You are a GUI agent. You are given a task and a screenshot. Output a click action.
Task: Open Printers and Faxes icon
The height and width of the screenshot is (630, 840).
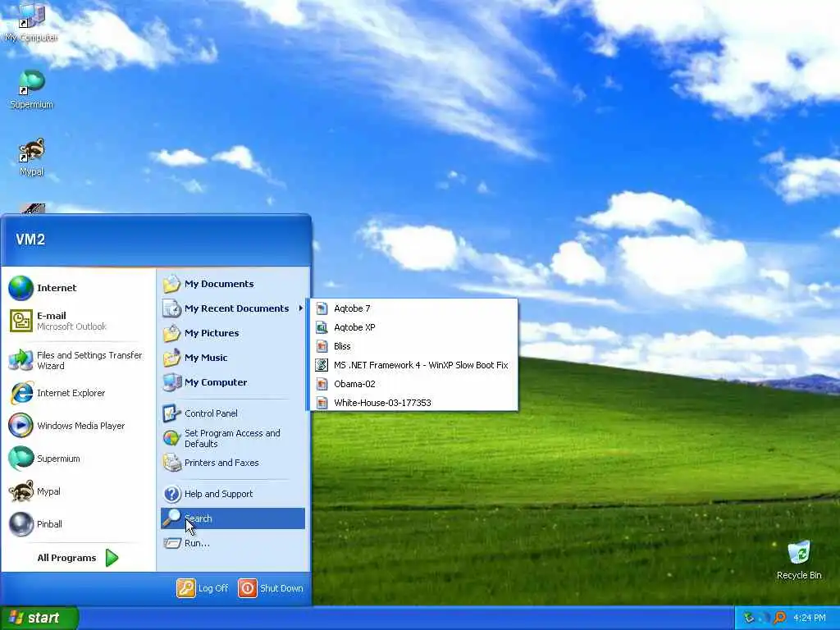pos(172,463)
